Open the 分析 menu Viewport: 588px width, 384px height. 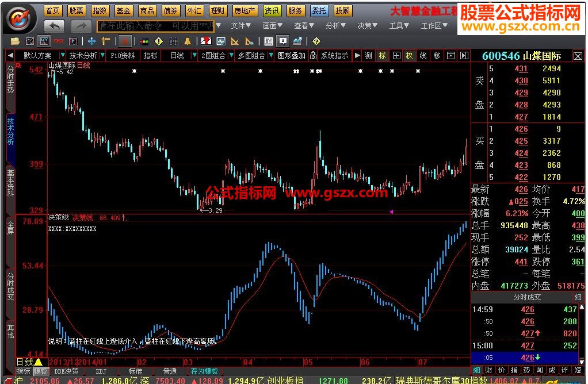pos(335,25)
